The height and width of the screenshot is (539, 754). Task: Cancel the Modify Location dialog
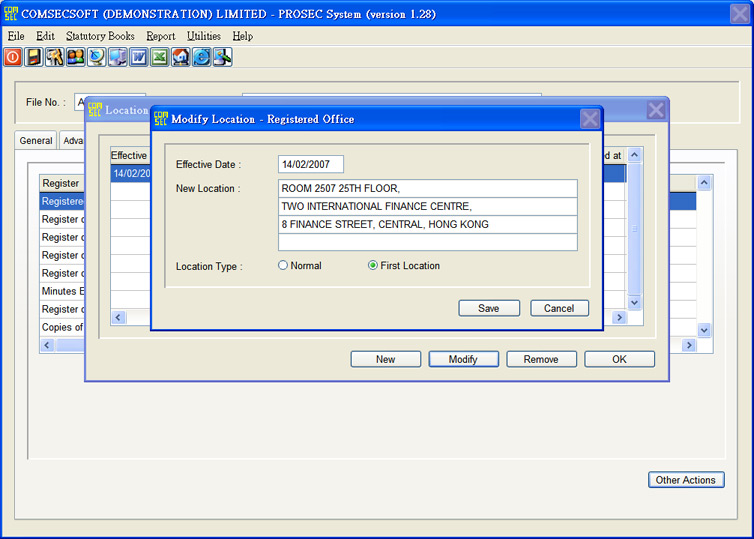tap(559, 308)
